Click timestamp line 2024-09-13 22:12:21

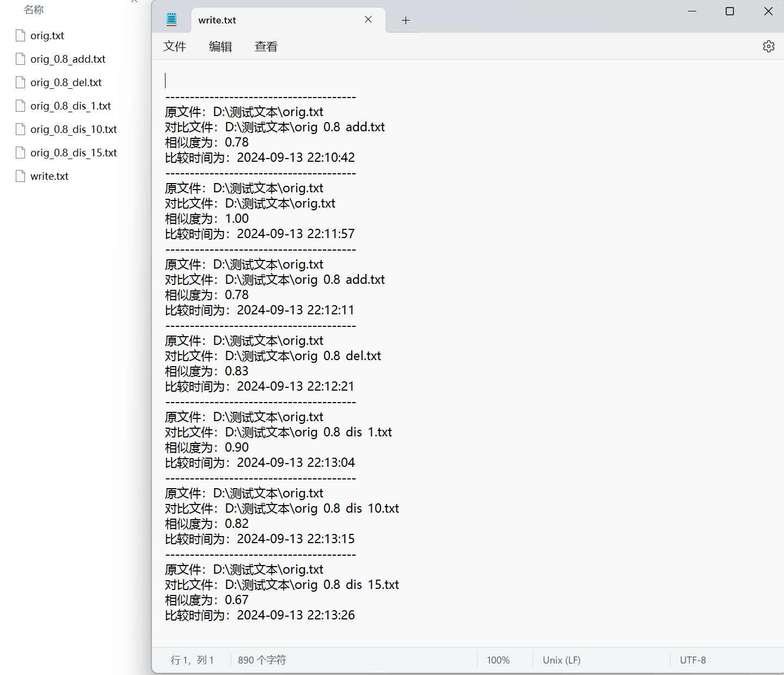[260, 386]
